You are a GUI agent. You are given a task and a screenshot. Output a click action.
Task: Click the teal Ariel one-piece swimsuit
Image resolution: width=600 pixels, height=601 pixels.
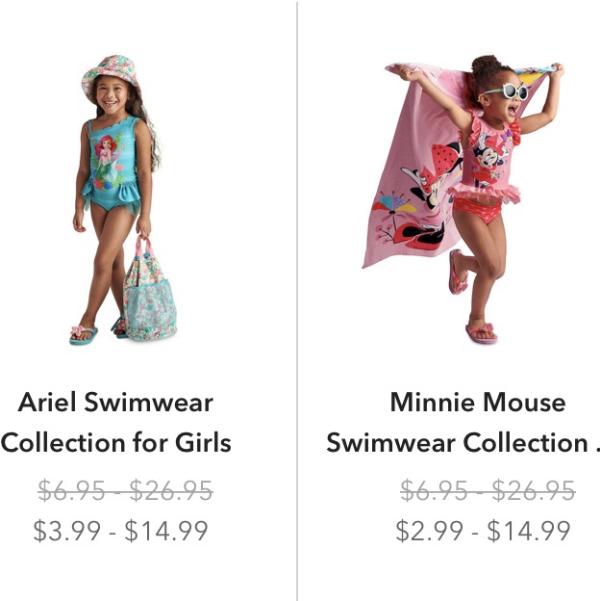[113, 165]
